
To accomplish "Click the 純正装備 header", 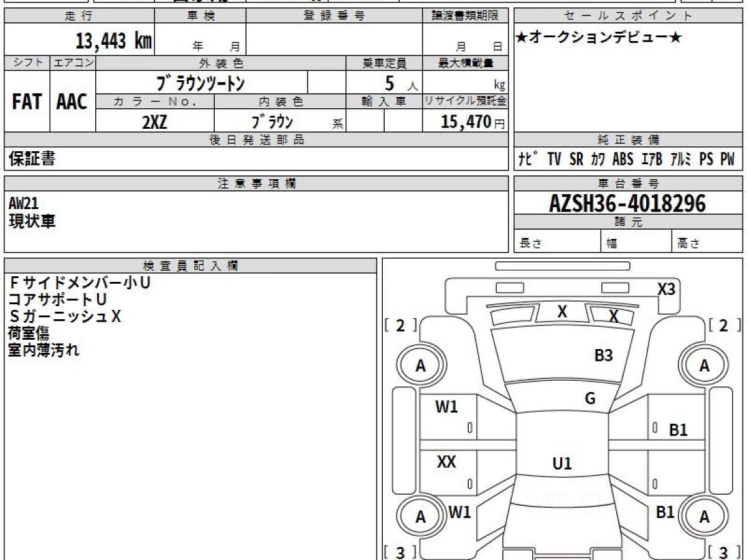I will (628, 140).
